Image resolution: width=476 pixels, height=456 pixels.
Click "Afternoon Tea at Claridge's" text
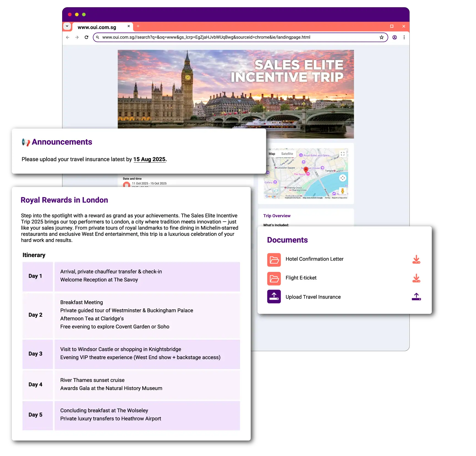tap(92, 318)
